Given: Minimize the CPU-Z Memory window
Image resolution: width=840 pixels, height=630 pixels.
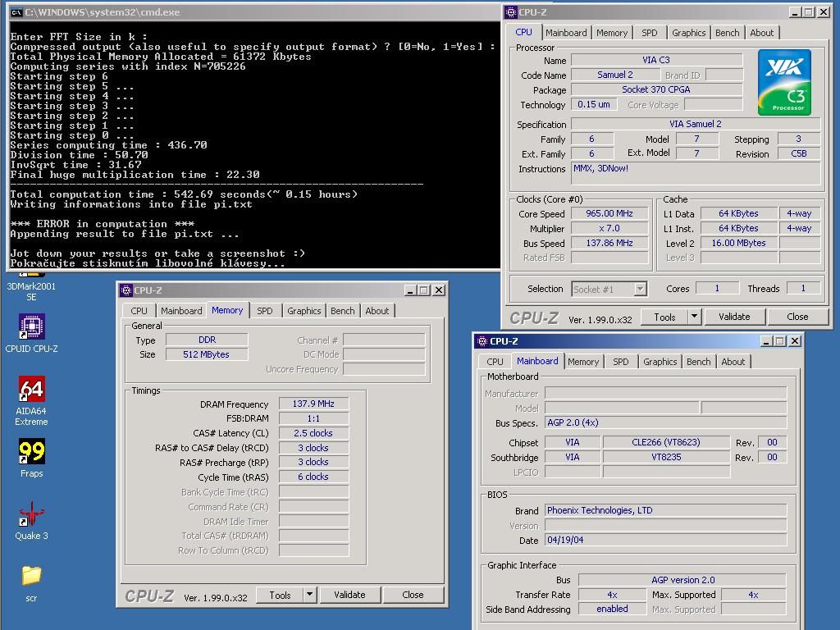Looking at the screenshot, I should (x=410, y=290).
